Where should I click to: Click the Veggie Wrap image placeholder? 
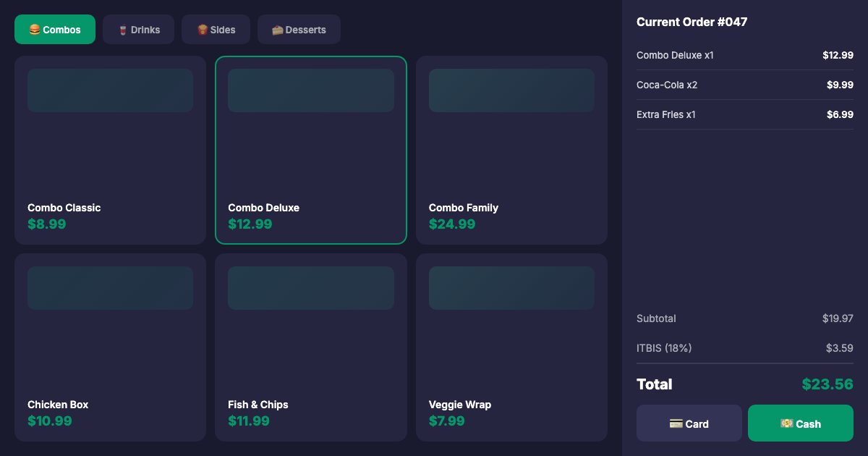point(511,288)
